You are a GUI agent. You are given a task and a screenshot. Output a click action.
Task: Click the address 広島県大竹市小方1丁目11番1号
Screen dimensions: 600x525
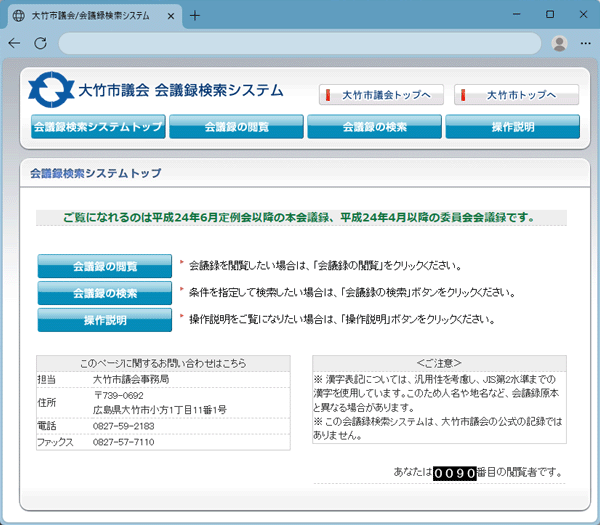click(160, 410)
